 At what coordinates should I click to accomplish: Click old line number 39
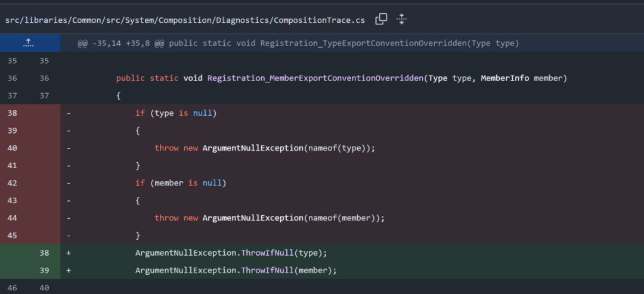coord(13,131)
